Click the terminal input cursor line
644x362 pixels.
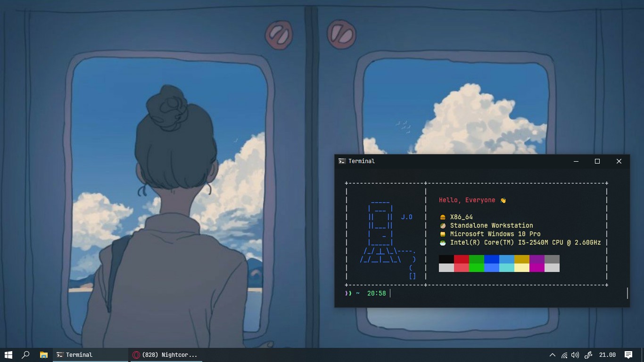390,294
